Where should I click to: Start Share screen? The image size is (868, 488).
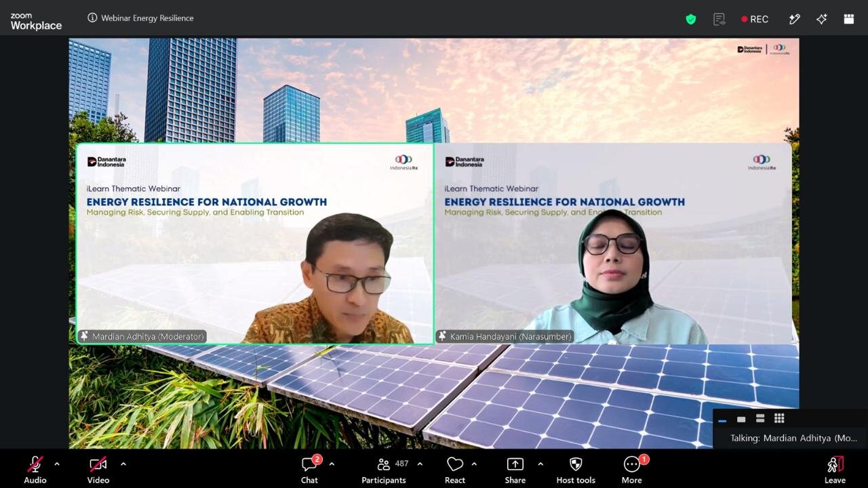[515, 469]
